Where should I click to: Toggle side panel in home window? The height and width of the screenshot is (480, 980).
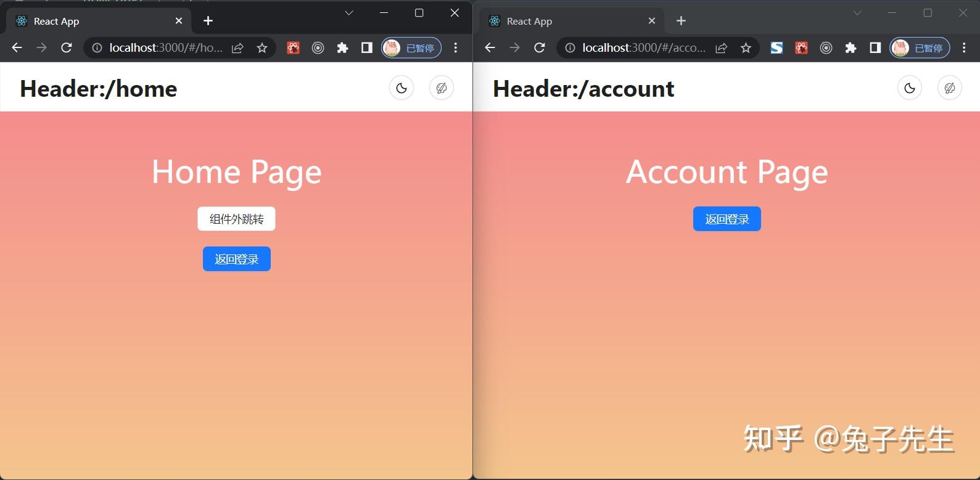pos(367,48)
